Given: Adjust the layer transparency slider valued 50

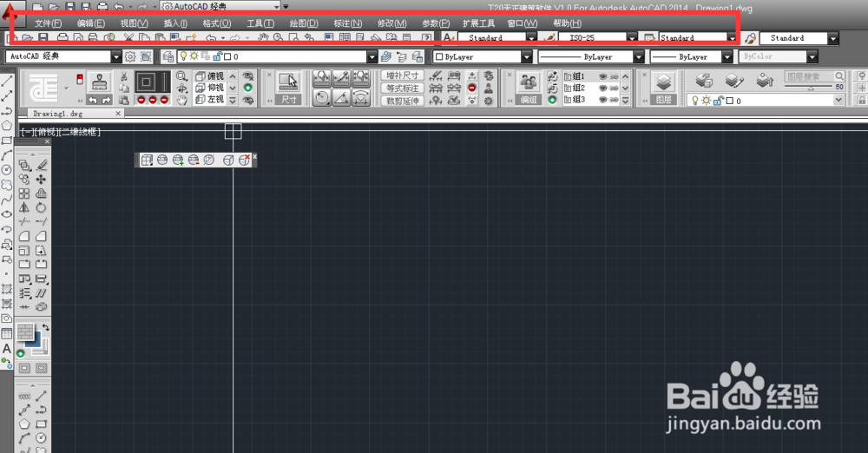Looking at the screenshot, I should pos(811,88).
